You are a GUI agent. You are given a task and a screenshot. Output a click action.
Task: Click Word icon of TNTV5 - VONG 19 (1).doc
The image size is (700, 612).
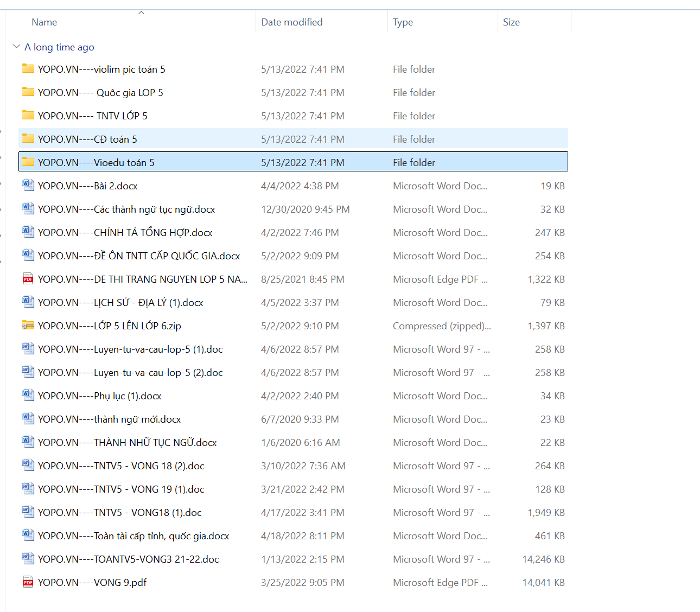point(28,488)
